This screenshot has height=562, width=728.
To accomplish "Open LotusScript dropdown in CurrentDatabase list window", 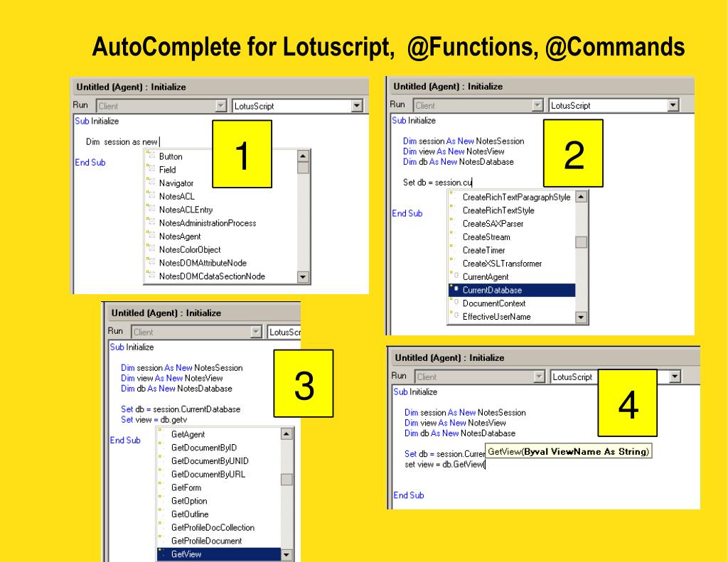I will click(673, 105).
